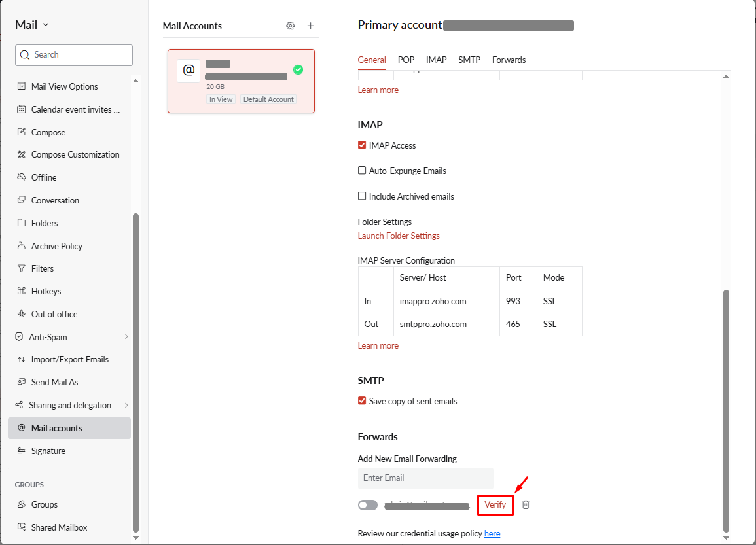Enable Auto-Expunge Emails checkbox
Image resolution: width=756 pixels, height=545 pixels.
362,171
